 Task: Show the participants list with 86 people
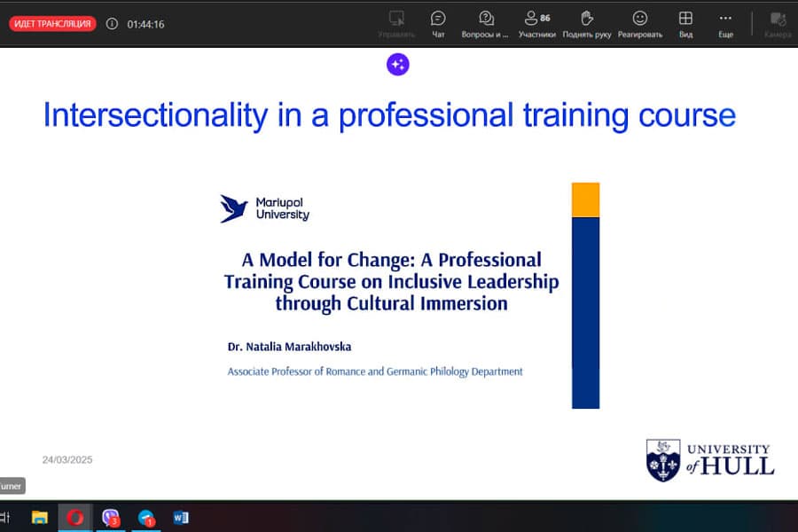click(536, 23)
